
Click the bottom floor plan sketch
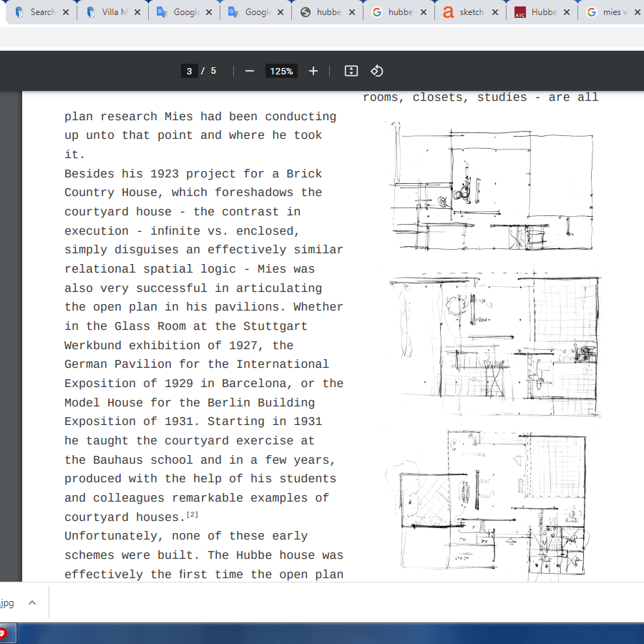click(487, 505)
